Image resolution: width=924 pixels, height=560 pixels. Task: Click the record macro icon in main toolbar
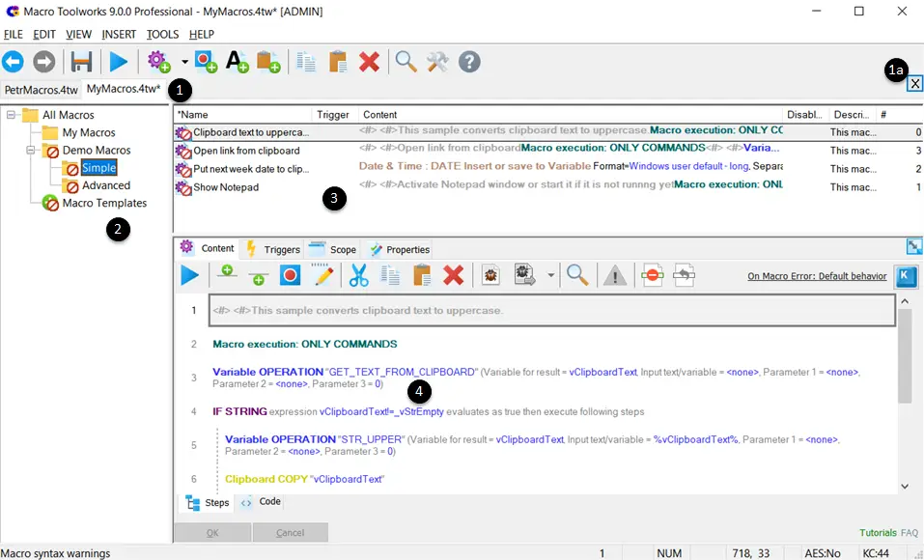point(206,63)
